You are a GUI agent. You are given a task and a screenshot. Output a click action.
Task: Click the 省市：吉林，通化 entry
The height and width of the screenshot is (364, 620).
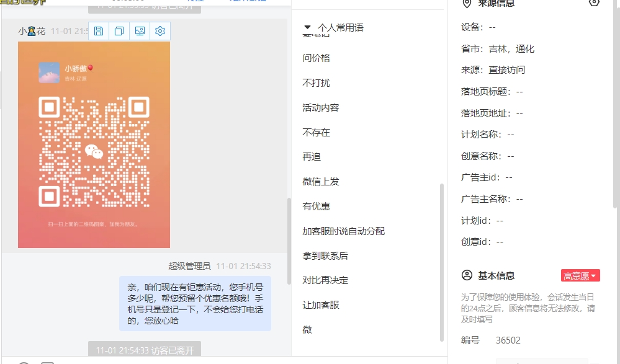coord(497,49)
